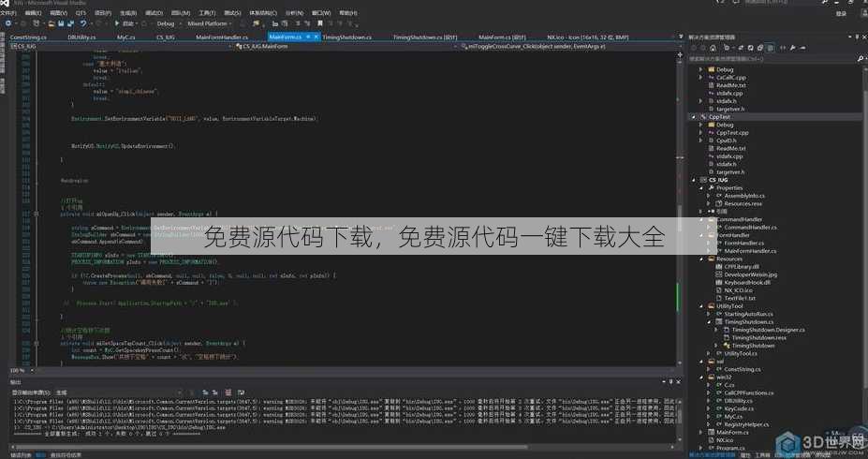The width and height of the screenshot is (868, 459).
Task: Click the Solution Explorer search box
Action: tap(772, 58)
